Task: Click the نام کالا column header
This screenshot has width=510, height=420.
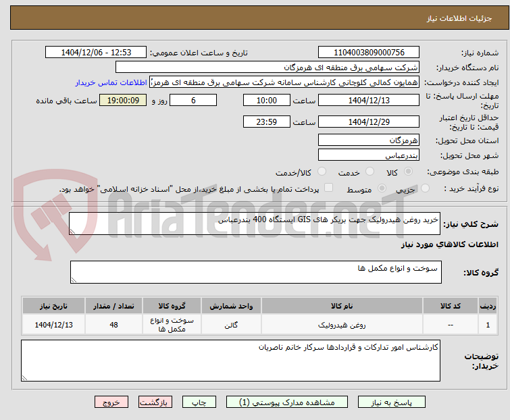Action: coord(342,306)
